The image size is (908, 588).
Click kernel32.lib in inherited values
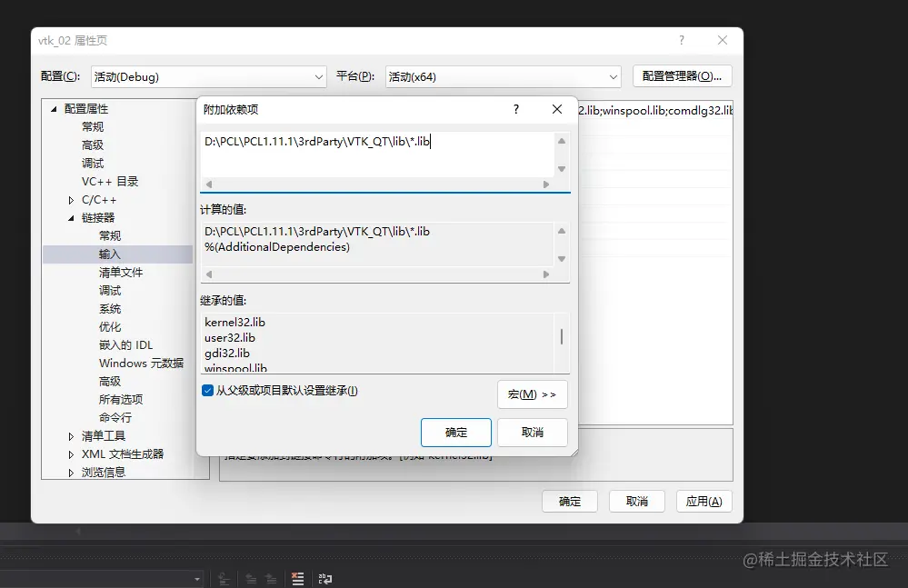click(234, 323)
